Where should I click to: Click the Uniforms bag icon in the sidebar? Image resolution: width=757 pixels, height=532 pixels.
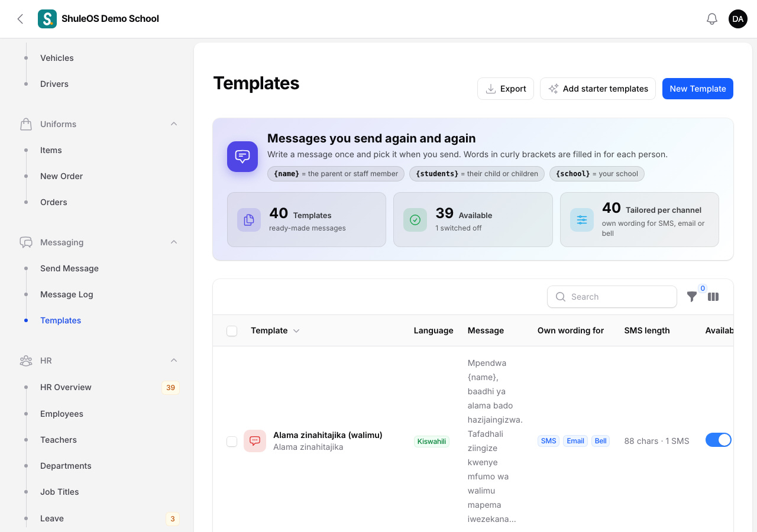pos(26,124)
